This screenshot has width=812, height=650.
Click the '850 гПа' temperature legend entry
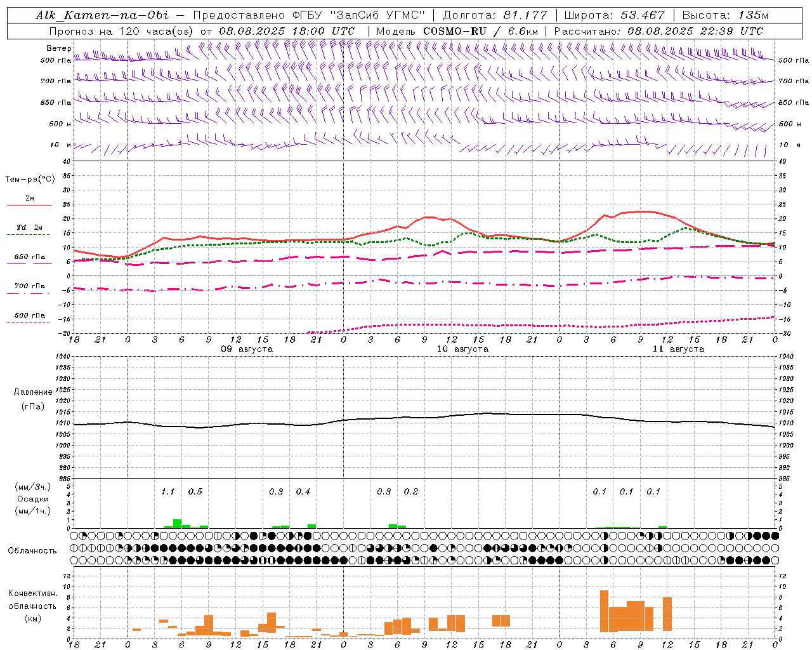coord(29,257)
